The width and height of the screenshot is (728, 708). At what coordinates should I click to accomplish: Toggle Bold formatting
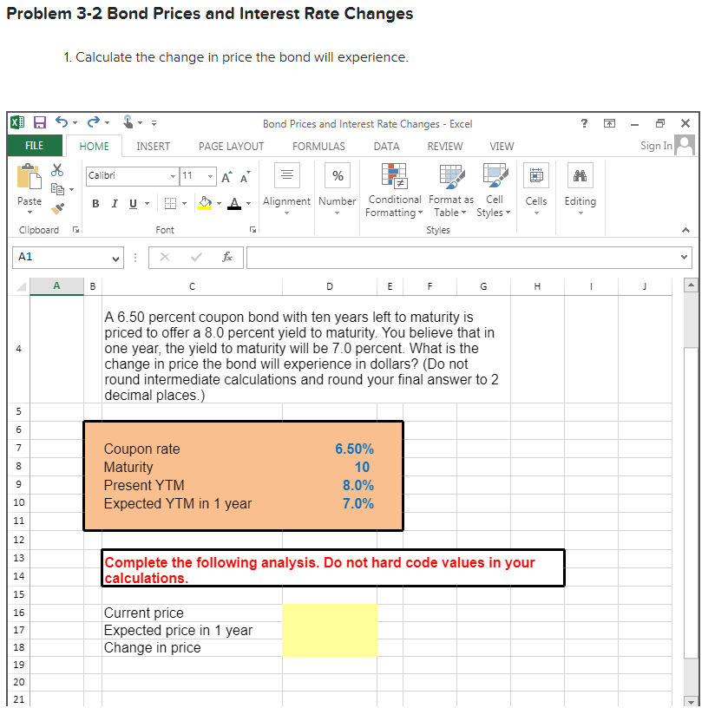[95, 203]
